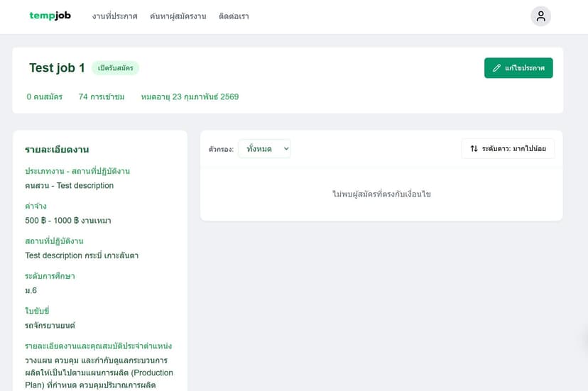This screenshot has height=391, width=588.
Task: Click the 500 ฿ - 1000 ฿ งานเหมา text
Action: [68, 221]
